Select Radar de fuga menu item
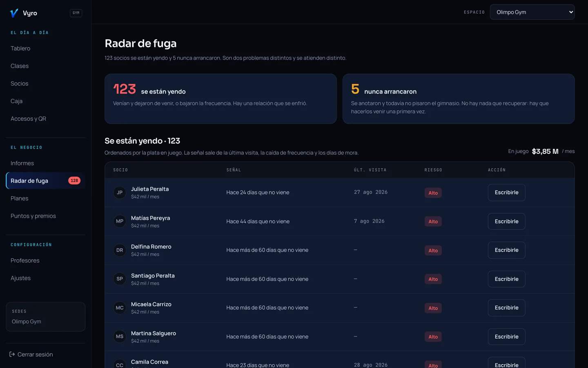The height and width of the screenshot is (368, 588). (x=45, y=181)
